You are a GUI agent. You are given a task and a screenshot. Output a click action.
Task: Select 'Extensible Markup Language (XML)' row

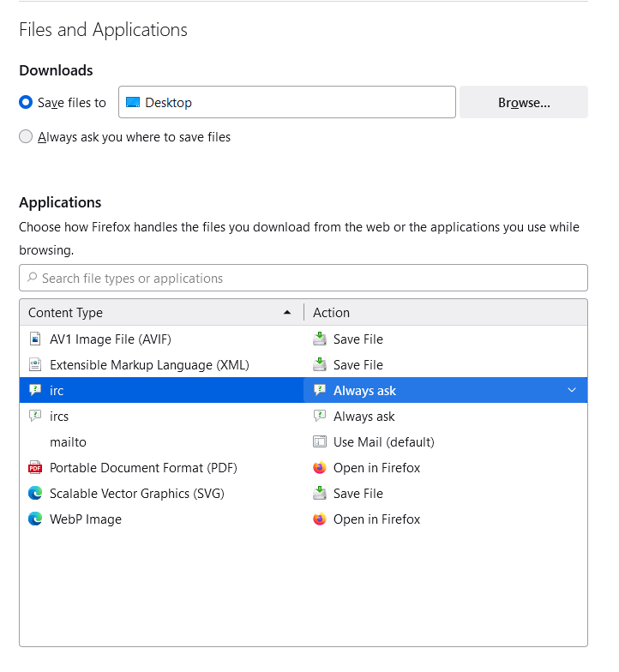pos(303,365)
